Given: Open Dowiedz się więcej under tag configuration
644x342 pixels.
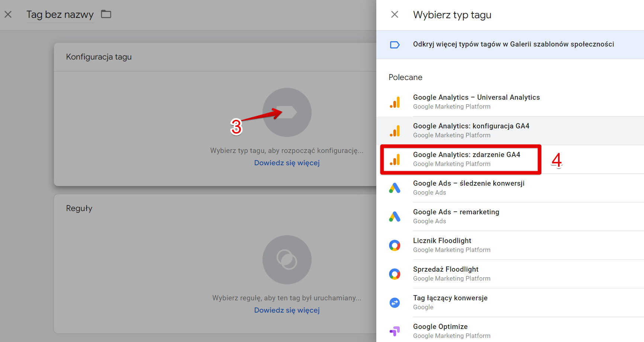Looking at the screenshot, I should (x=287, y=163).
